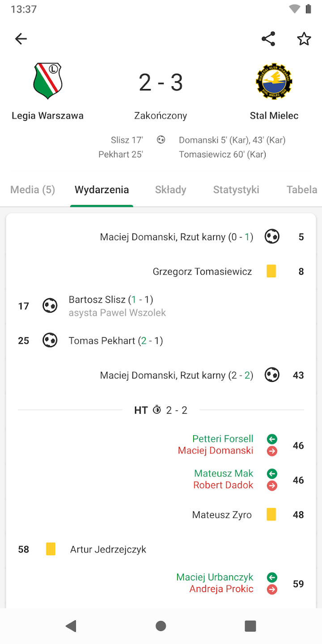
Task: Go to the Tabela tab
Action: click(x=302, y=190)
